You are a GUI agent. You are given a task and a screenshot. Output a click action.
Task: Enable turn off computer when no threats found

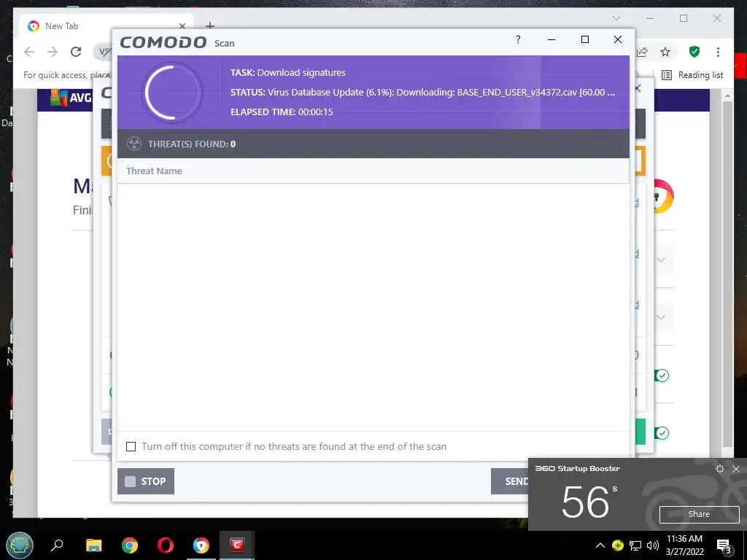click(131, 447)
